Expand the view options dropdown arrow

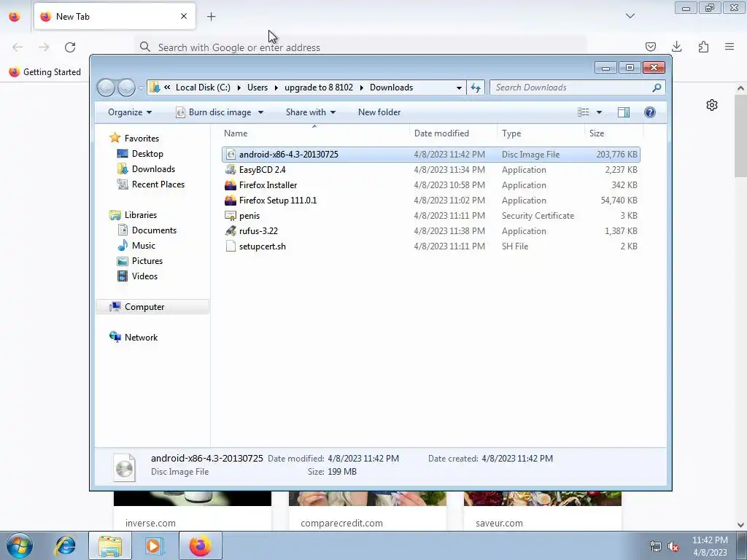tap(600, 112)
